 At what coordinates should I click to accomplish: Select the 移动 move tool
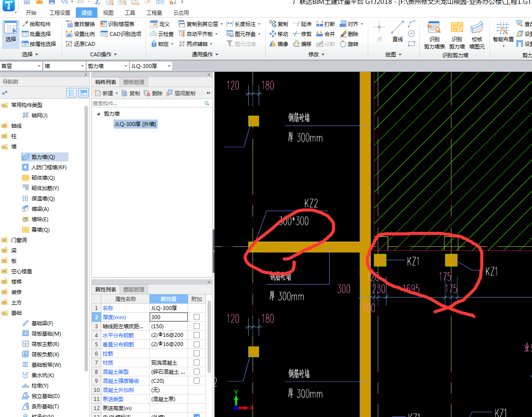(279, 34)
